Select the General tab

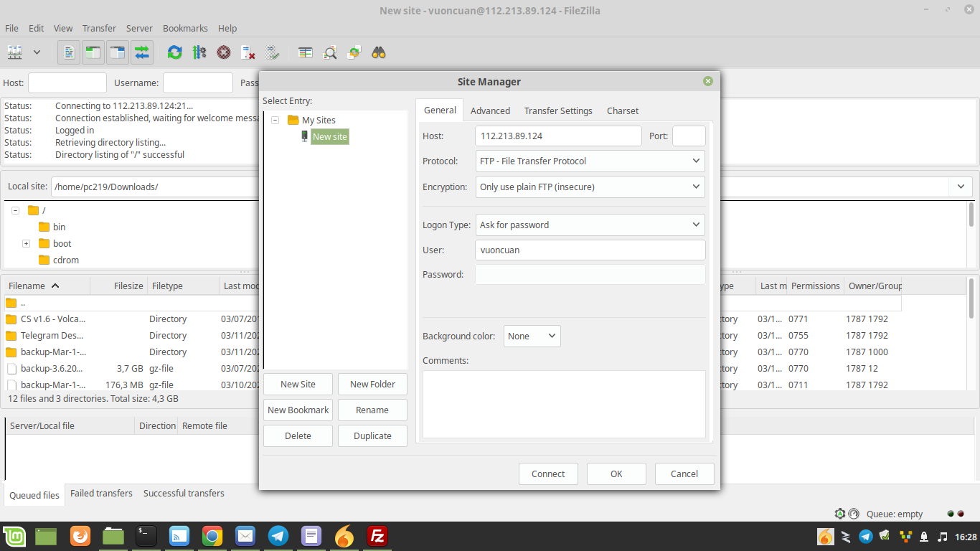(x=440, y=110)
